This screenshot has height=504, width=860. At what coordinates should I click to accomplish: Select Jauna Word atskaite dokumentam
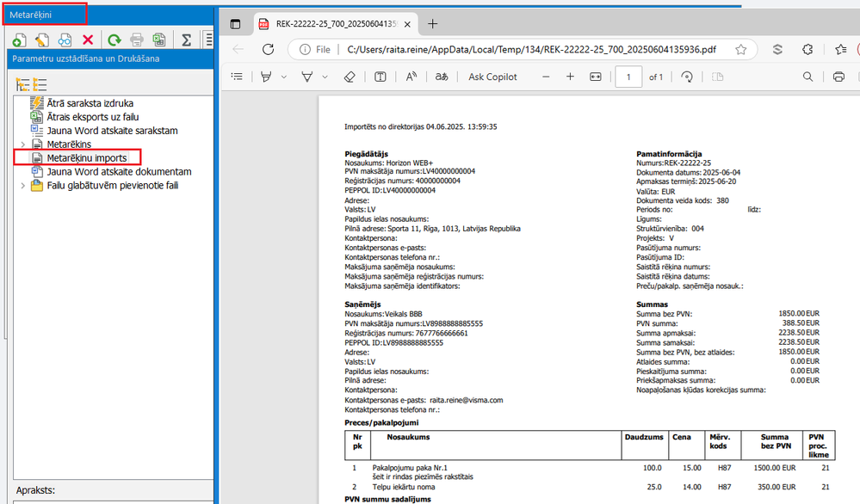pyautogui.click(x=119, y=171)
